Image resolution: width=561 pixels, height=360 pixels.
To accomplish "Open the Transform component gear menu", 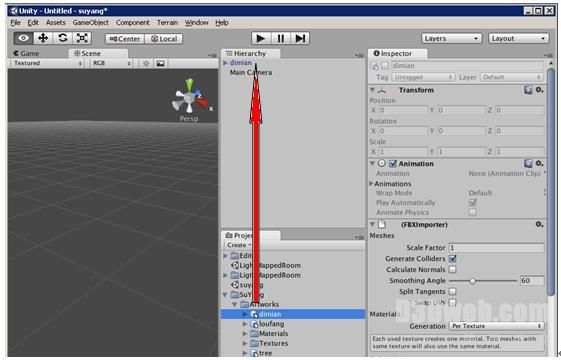I will point(539,90).
